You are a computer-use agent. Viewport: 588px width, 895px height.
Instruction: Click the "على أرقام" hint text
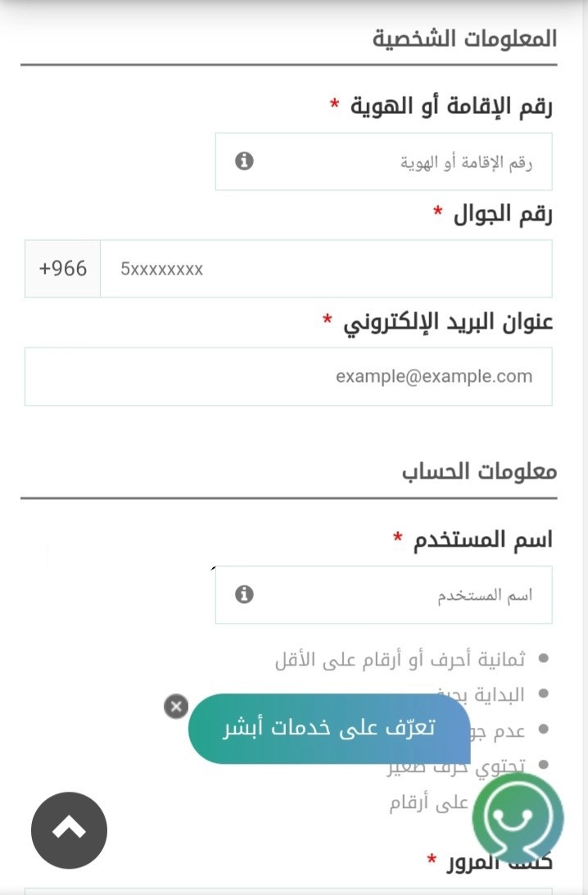pos(428,803)
